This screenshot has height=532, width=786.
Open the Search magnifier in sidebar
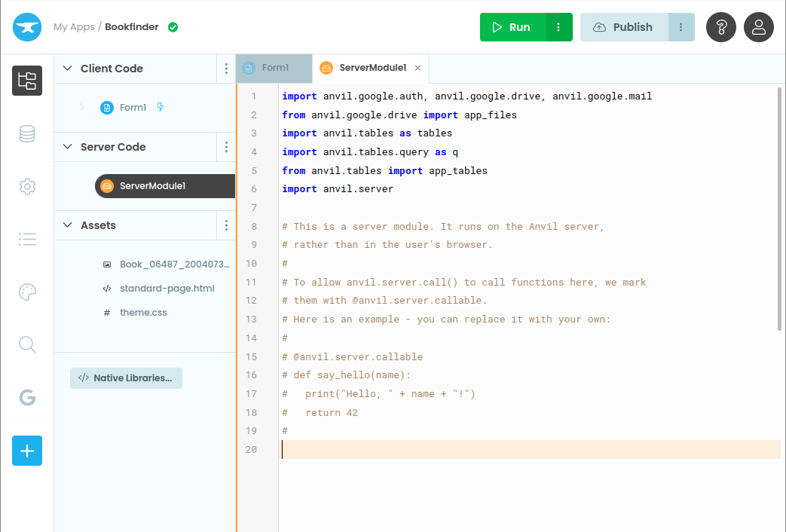[x=27, y=345]
